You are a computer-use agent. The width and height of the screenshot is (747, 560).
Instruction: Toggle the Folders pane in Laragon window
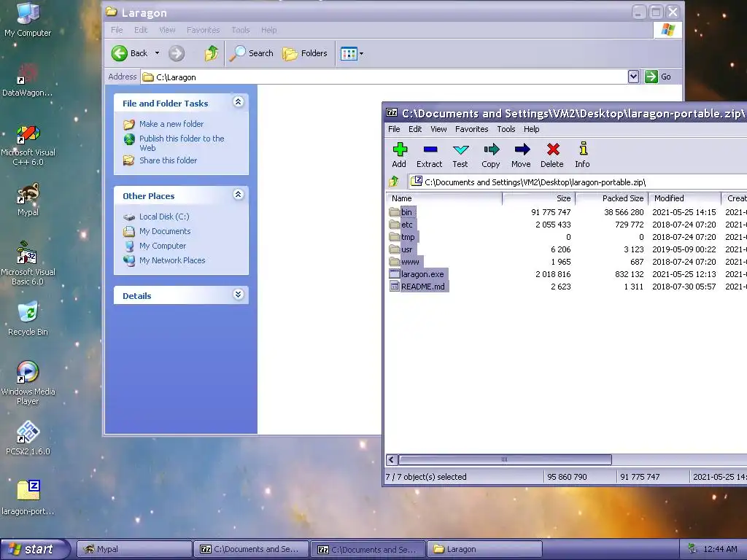point(305,53)
